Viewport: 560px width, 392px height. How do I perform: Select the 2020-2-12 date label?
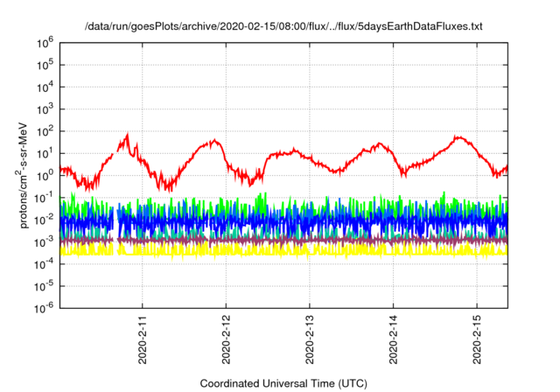tap(226, 339)
